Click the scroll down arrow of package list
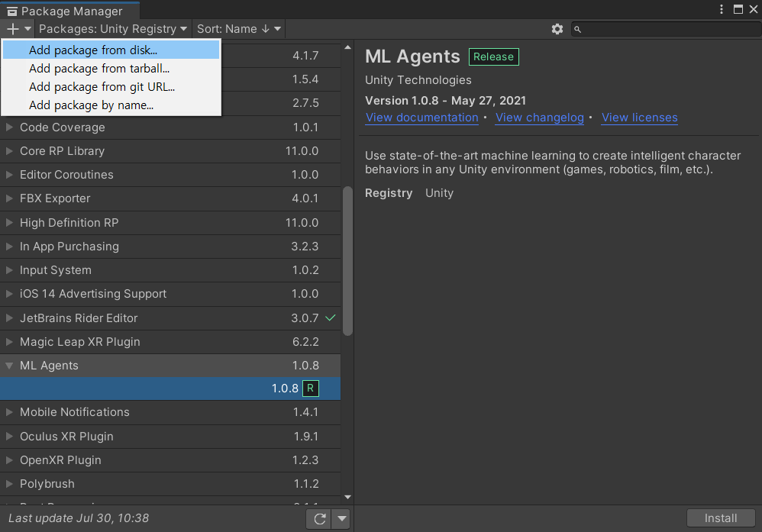The height and width of the screenshot is (532, 762). (x=347, y=497)
